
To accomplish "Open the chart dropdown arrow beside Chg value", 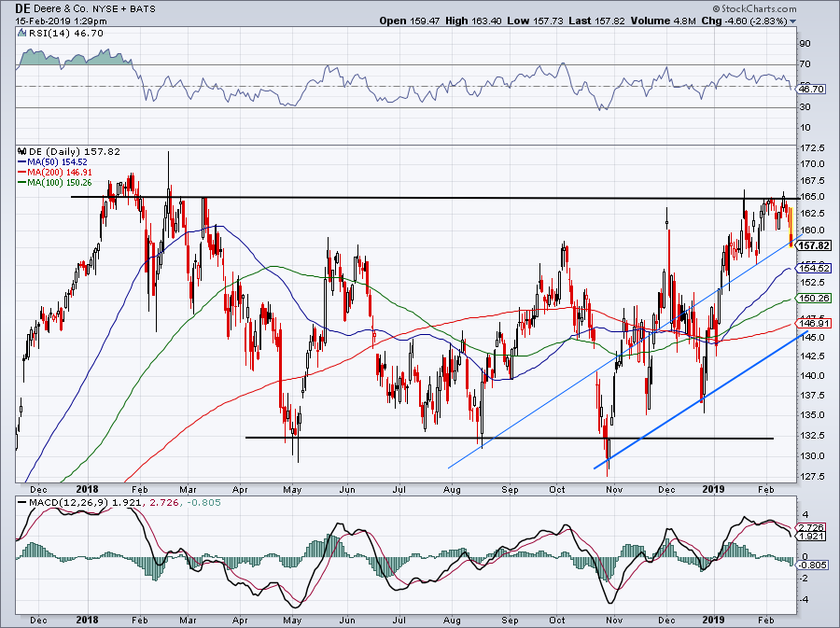I will (x=792, y=21).
